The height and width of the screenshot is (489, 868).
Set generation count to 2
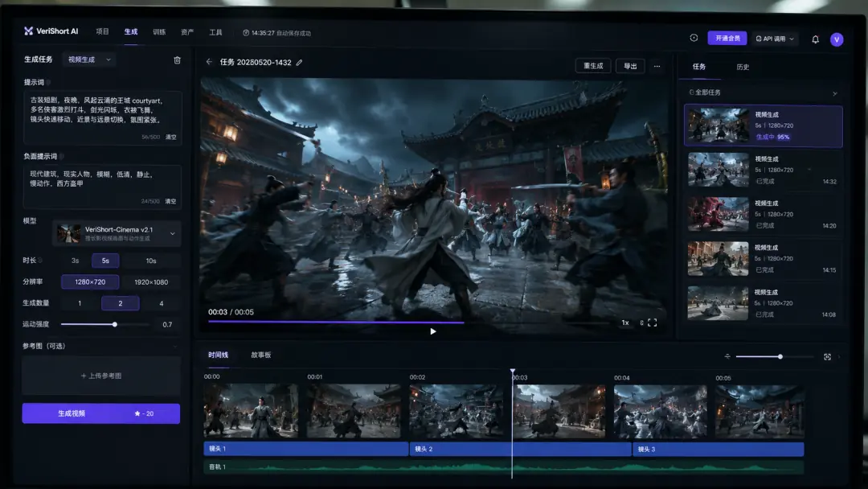coord(120,303)
